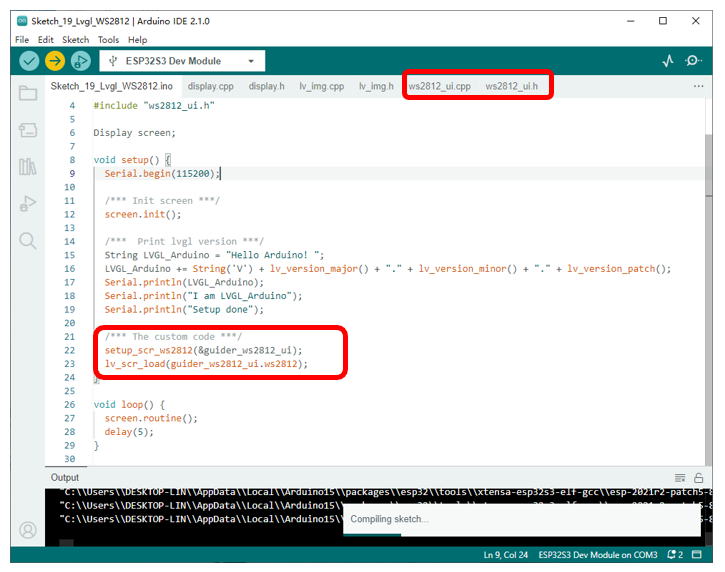Open the Help menu
This screenshot has height=572, width=725.
tap(137, 40)
